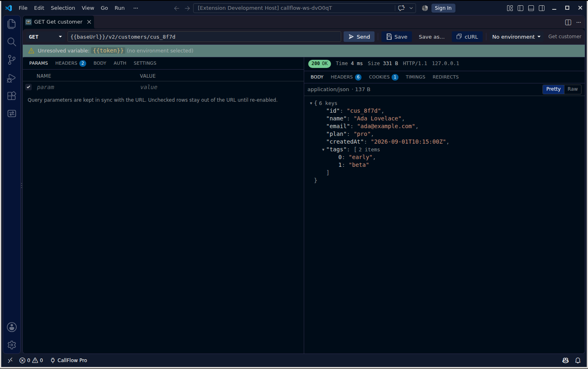Switch to request BODY tab
Image resolution: width=588 pixels, height=369 pixels.
100,63
